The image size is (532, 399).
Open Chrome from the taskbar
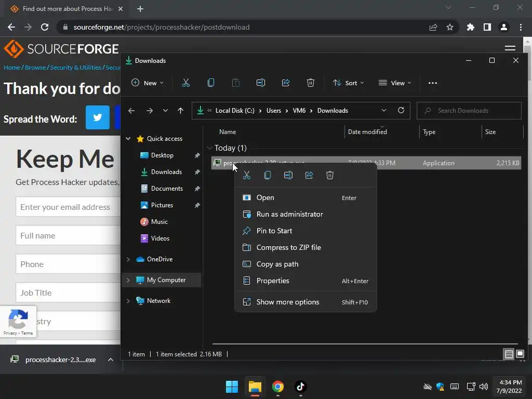(277, 387)
